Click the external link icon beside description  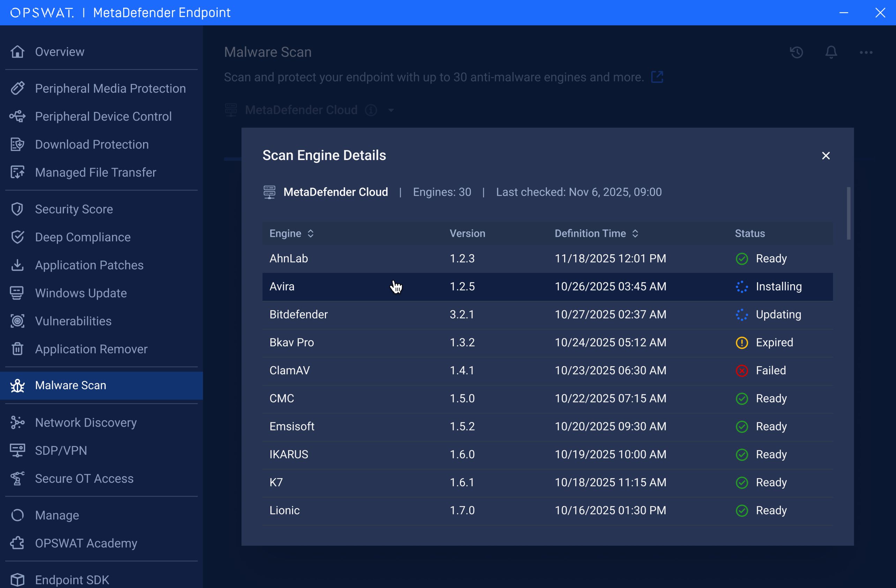click(657, 77)
